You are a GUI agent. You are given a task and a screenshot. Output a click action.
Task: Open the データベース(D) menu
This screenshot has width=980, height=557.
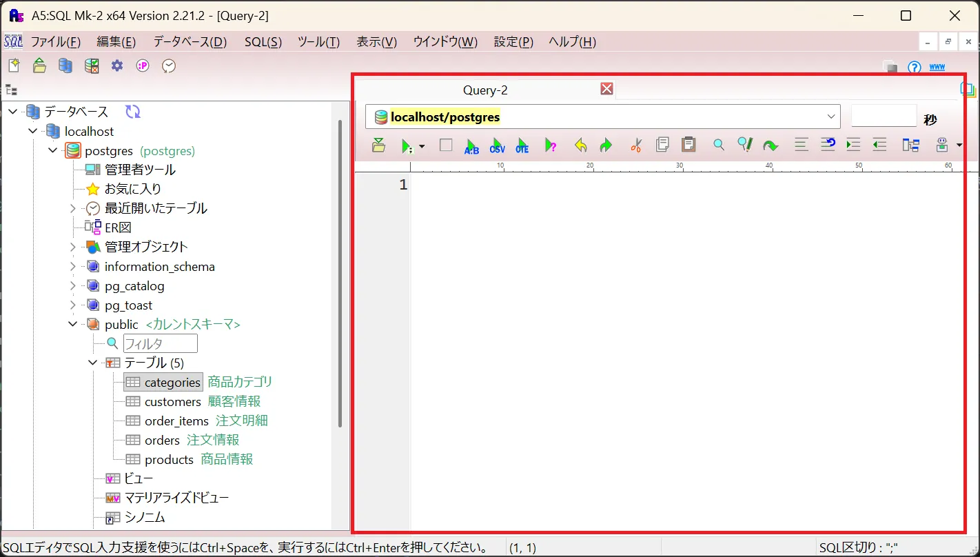point(190,42)
